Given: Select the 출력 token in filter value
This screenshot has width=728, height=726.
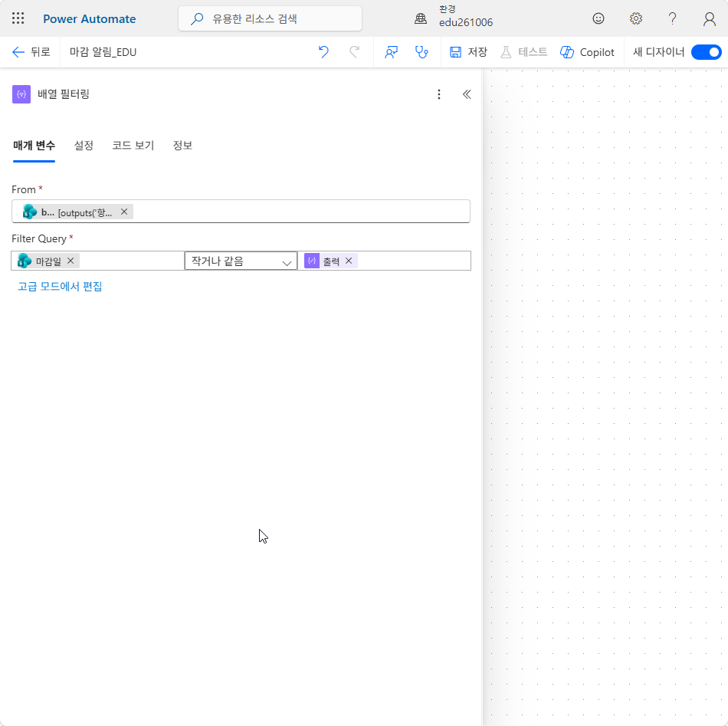Looking at the screenshot, I should coord(330,261).
